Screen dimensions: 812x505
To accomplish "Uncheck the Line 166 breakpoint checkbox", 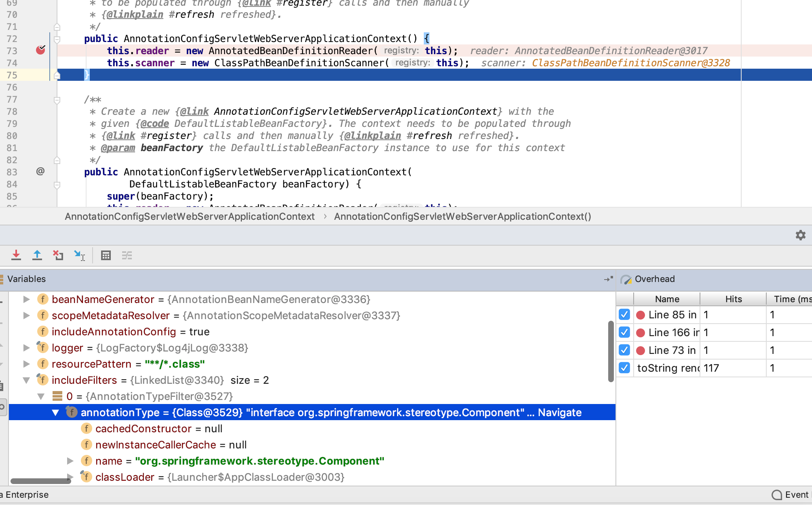I will coord(624,332).
